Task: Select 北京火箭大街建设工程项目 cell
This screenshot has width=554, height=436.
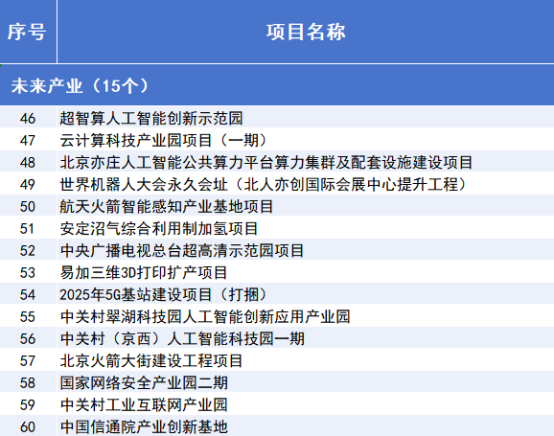Action: pos(306,361)
